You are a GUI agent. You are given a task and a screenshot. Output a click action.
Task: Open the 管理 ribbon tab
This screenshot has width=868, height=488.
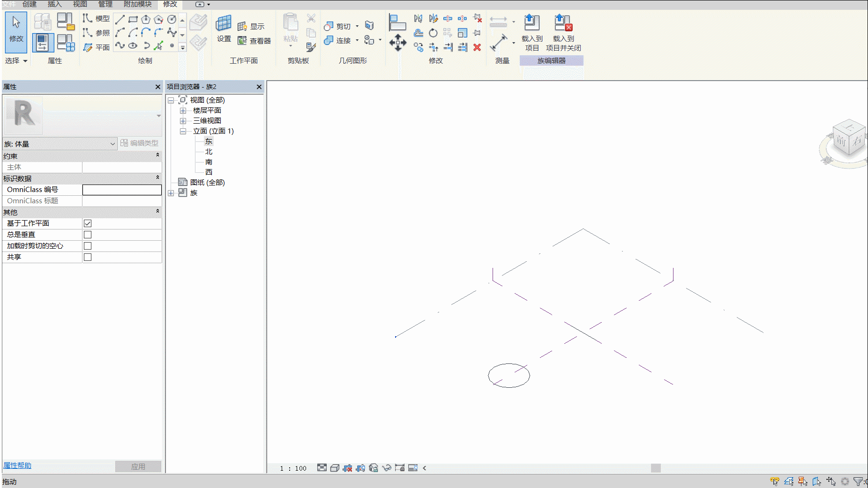coord(105,4)
